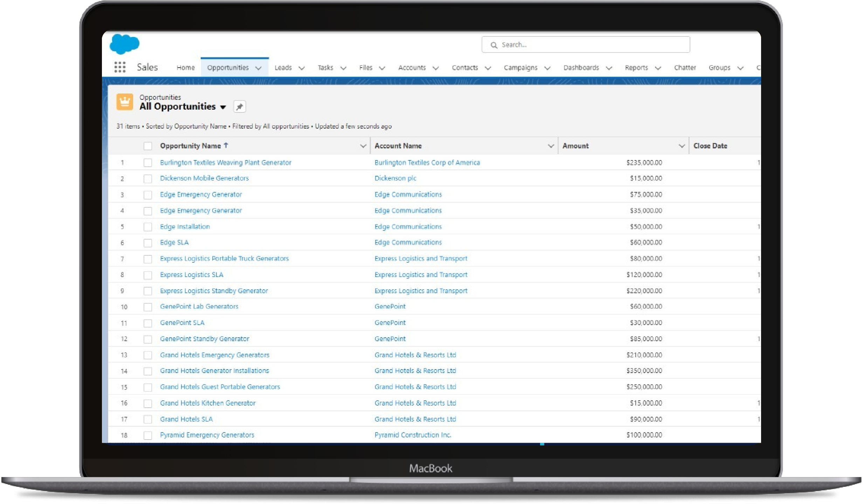Check the Express Logistics SLA row checkbox
Screen dimensions: 863x504
tap(148, 275)
